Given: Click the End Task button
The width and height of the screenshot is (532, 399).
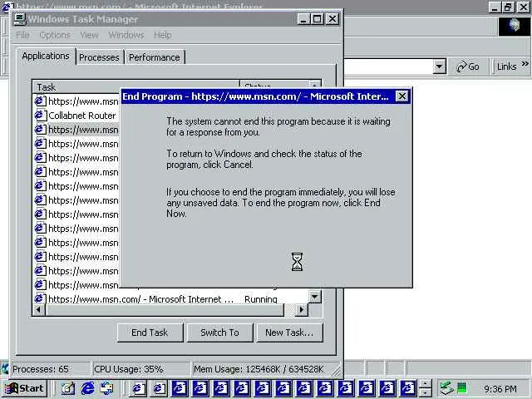Looking at the screenshot, I should 150,332.
